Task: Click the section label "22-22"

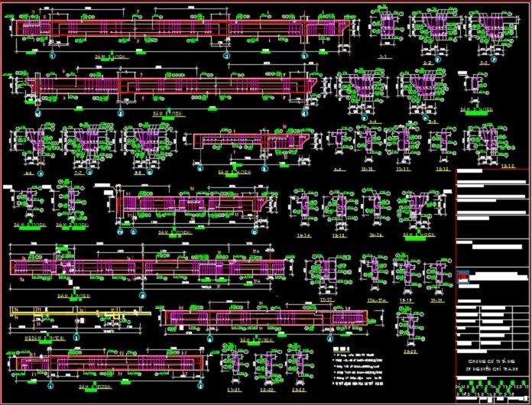Action: click(268, 390)
